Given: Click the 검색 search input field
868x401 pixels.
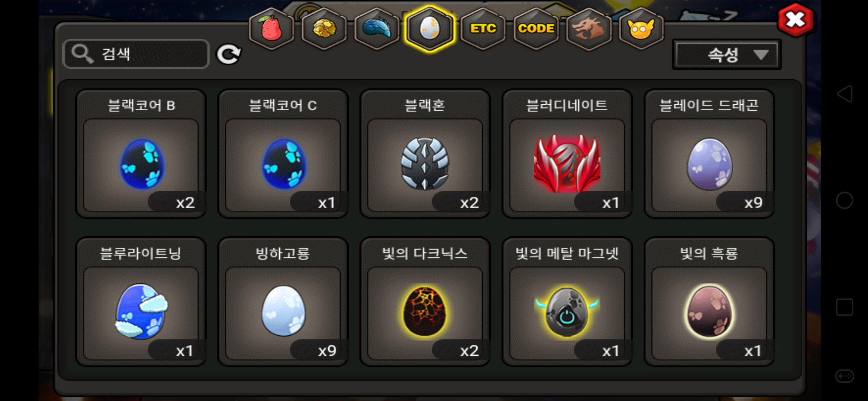Looking at the screenshot, I should pyautogui.click(x=136, y=54).
